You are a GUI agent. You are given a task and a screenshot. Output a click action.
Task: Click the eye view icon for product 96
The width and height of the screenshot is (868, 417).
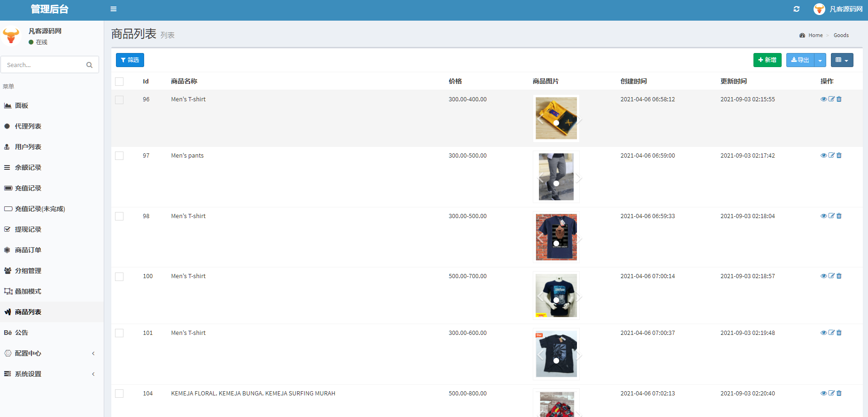click(x=823, y=99)
